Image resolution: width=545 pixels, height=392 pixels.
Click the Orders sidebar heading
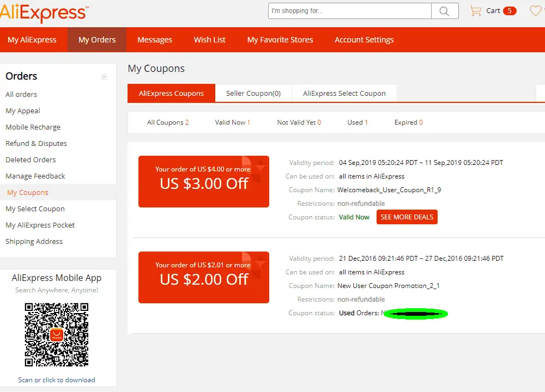(21, 76)
